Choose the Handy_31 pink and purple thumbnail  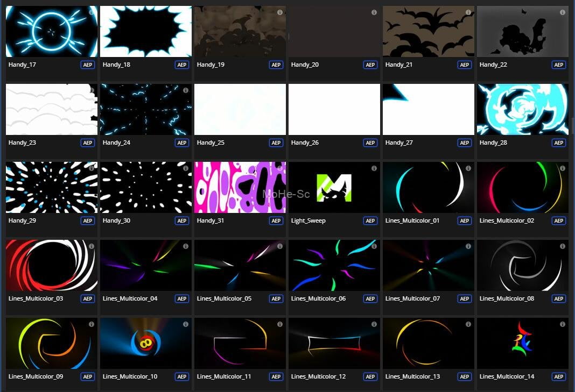[x=240, y=187]
